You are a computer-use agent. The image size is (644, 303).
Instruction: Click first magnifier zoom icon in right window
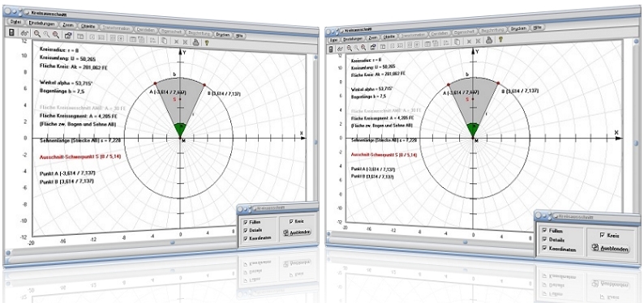point(350,48)
